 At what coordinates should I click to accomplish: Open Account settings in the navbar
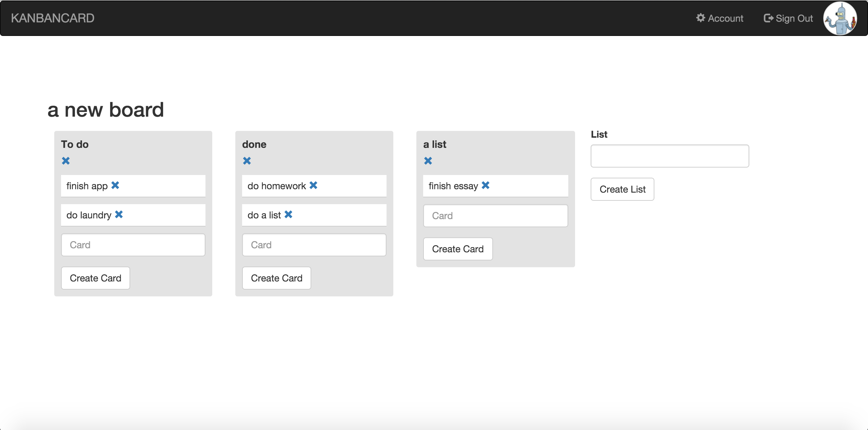point(719,18)
